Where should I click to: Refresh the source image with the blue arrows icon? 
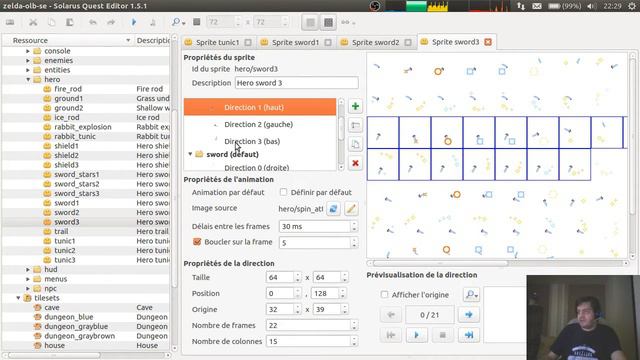click(x=333, y=209)
